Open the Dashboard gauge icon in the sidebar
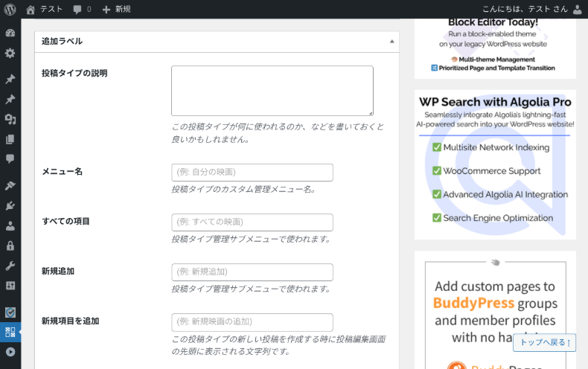 [x=10, y=33]
